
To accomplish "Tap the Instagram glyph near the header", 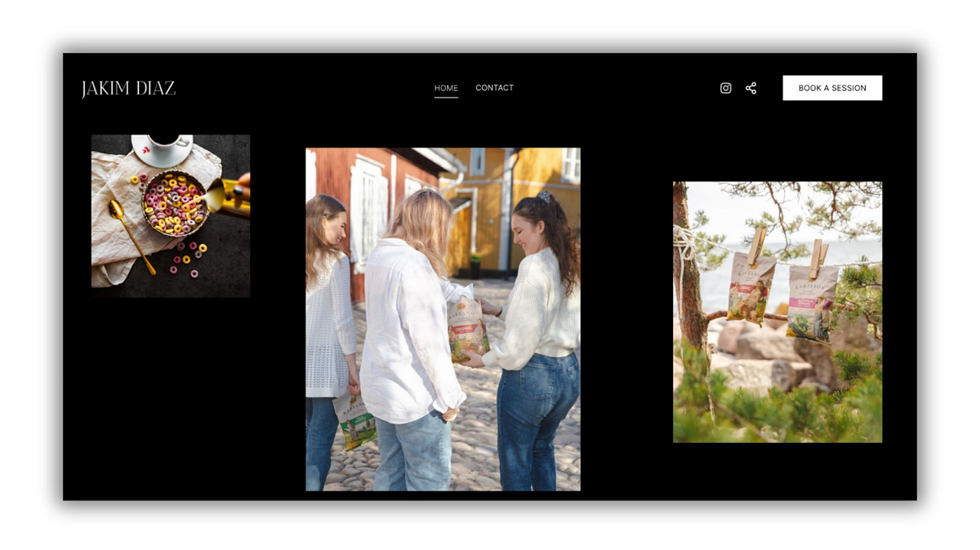I will point(725,87).
